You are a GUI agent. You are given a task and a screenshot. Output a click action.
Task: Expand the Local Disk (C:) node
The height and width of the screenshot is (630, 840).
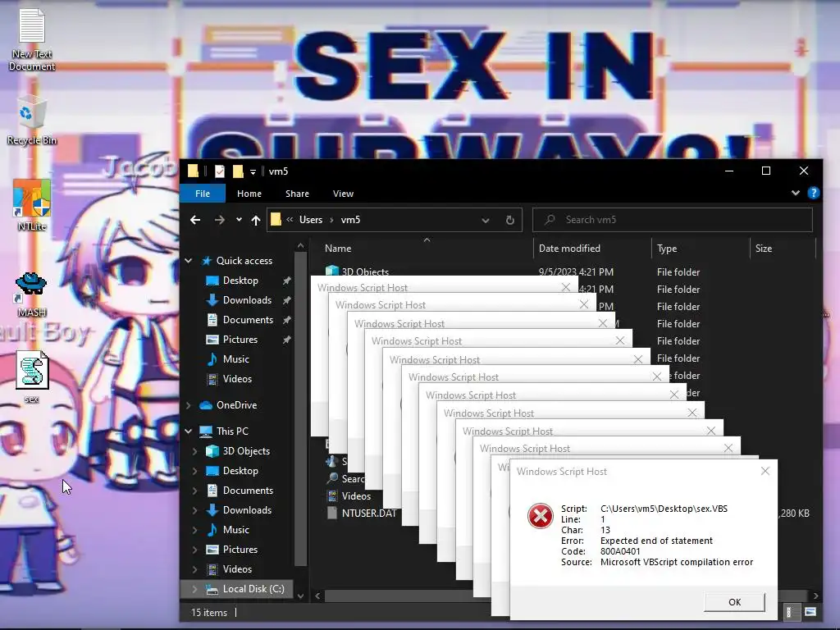195,589
